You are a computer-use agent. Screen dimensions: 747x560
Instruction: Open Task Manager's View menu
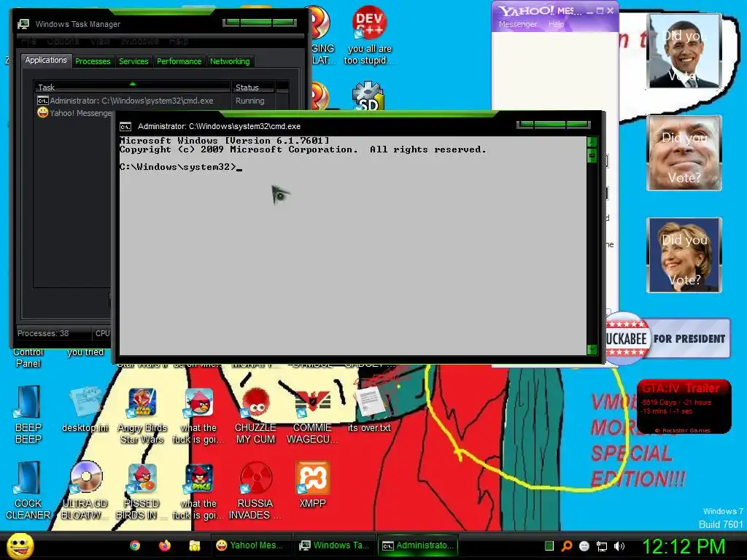point(100,42)
